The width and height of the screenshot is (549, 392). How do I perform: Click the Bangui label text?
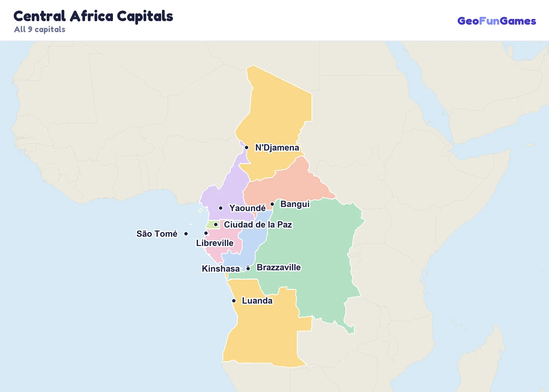(x=295, y=204)
